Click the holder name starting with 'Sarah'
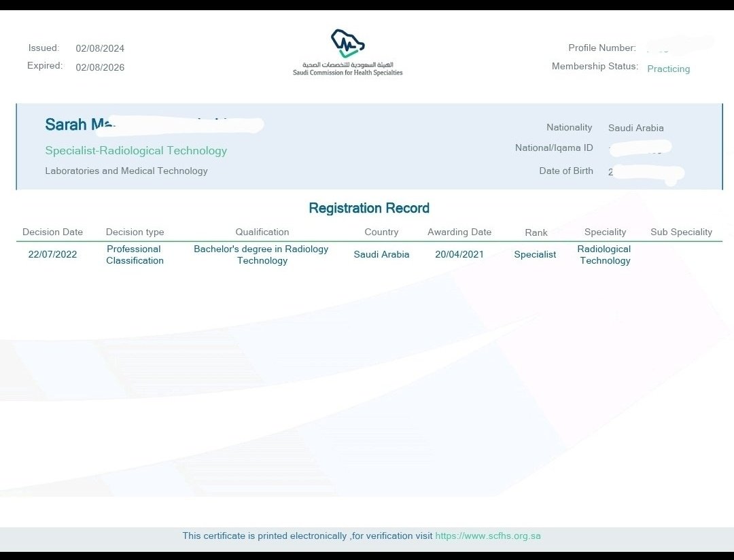734x560 pixels. pyautogui.click(x=80, y=124)
